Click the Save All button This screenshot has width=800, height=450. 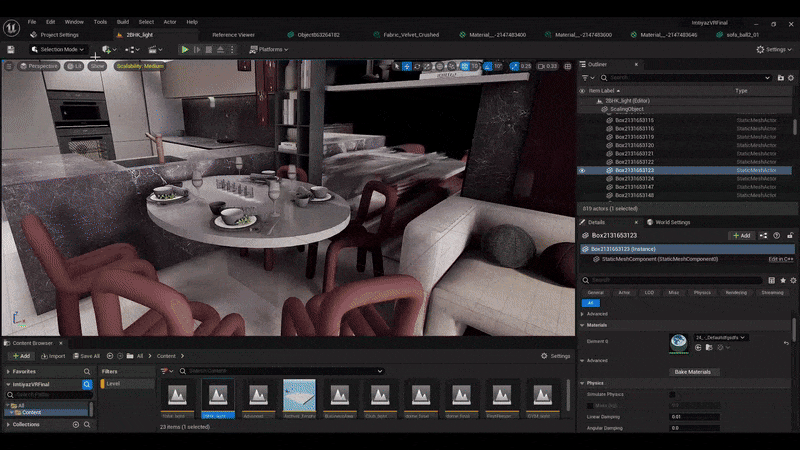coord(86,356)
